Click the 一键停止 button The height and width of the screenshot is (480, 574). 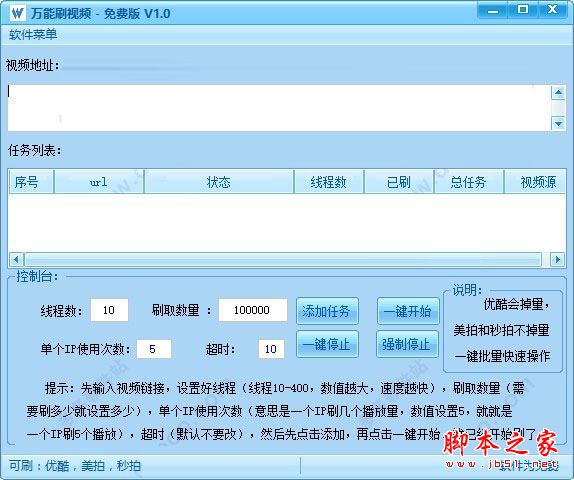[x=327, y=344]
